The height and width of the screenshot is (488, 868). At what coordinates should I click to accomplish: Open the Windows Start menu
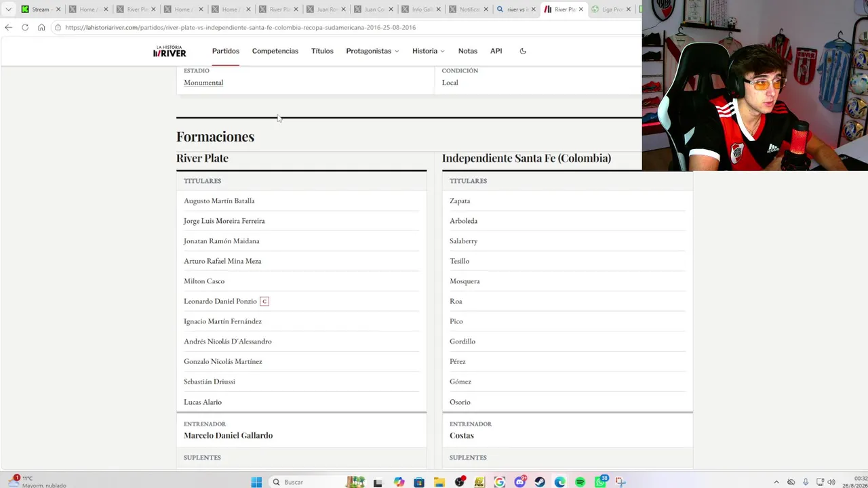(x=256, y=482)
